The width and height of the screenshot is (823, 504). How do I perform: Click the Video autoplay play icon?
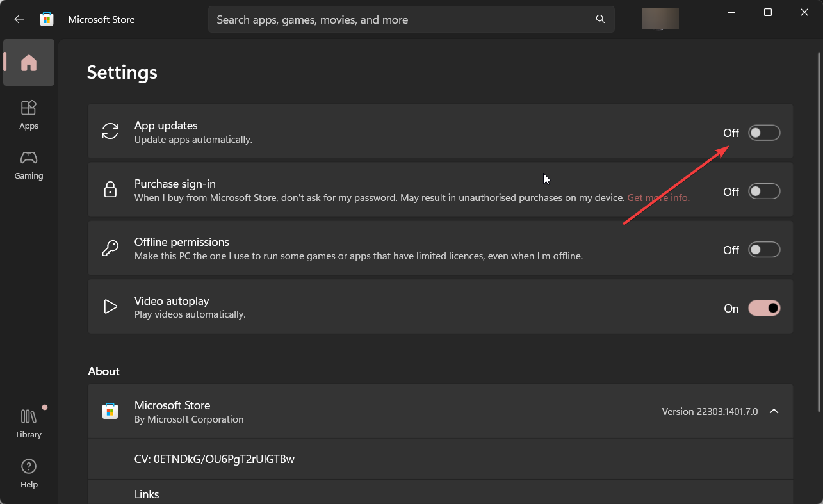(x=110, y=307)
